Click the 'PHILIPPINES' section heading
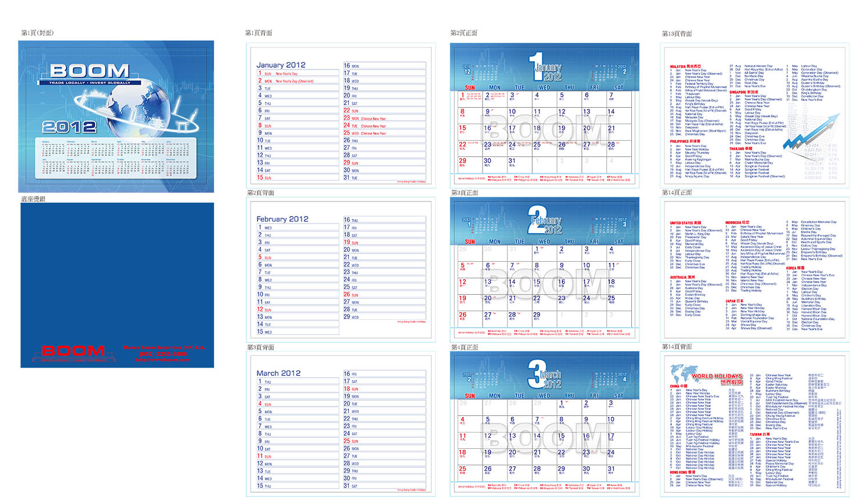This screenshot has width=868, height=498. (685, 141)
